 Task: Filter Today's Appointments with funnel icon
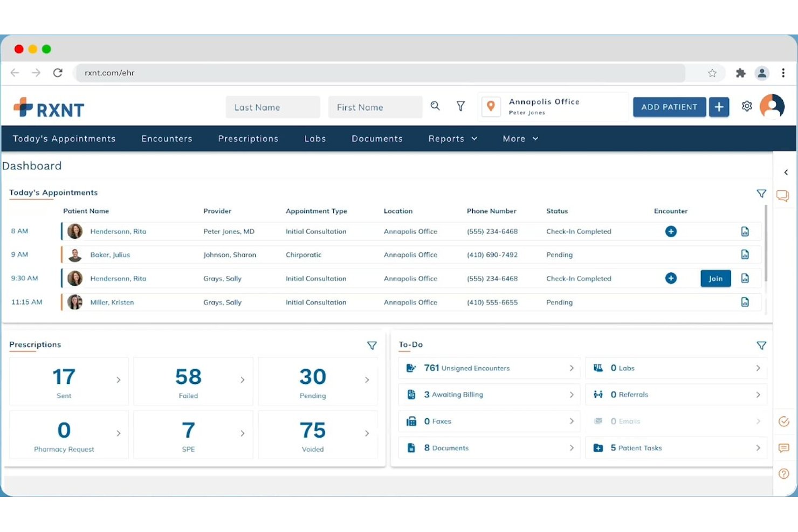click(x=761, y=193)
